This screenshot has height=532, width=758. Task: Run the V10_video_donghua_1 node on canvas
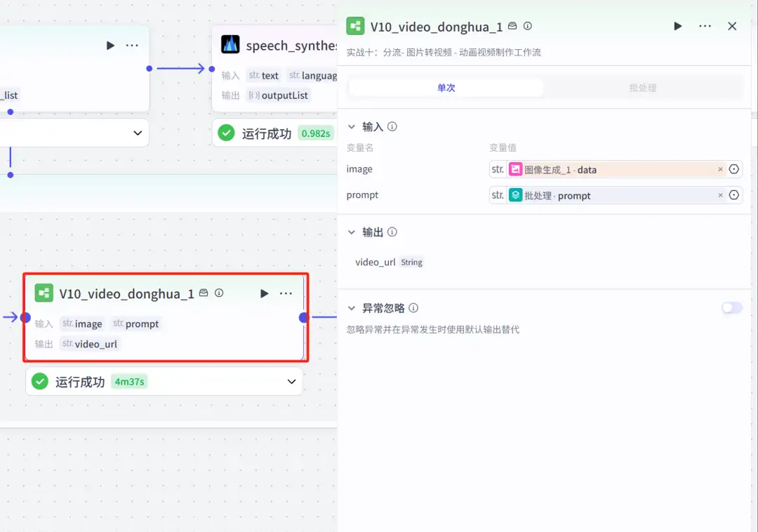(264, 293)
